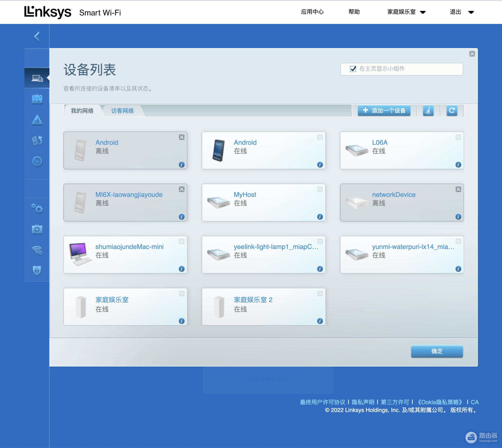
Task: Click the networkDevice device name
Action: tap(394, 195)
